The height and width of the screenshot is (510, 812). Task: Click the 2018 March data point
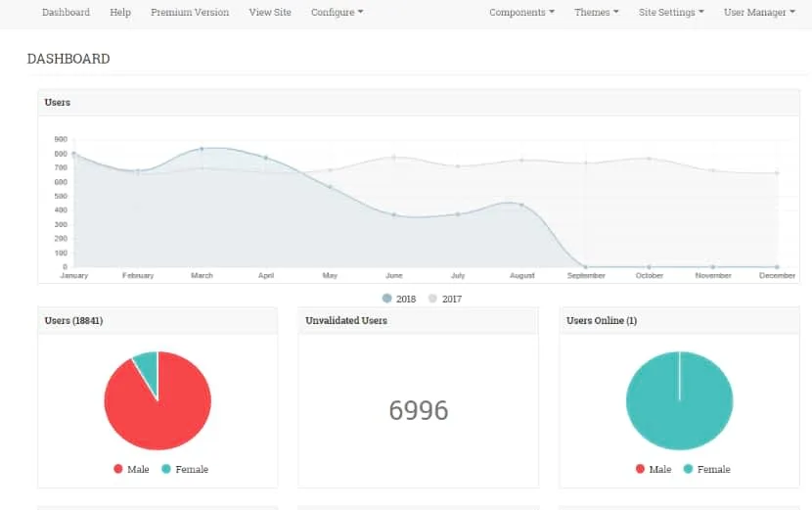point(202,149)
